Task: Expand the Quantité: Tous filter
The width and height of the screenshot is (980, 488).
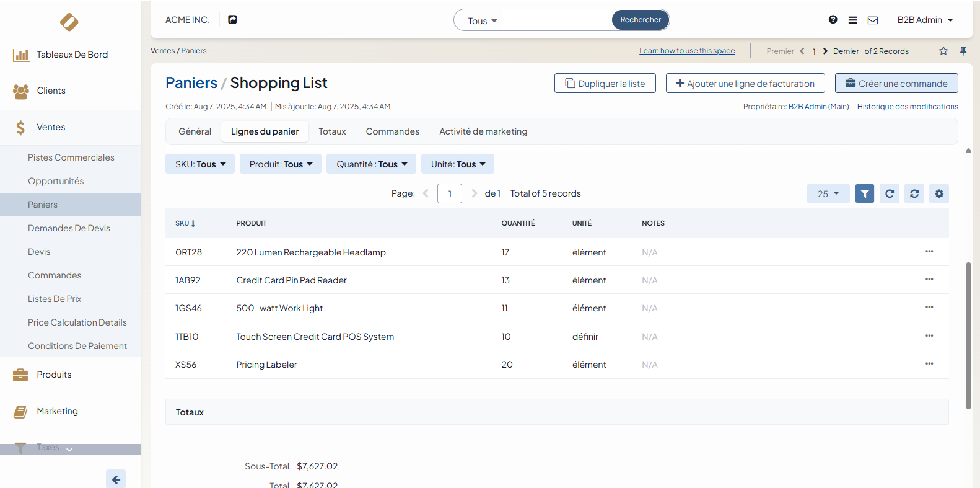Action: [372, 164]
